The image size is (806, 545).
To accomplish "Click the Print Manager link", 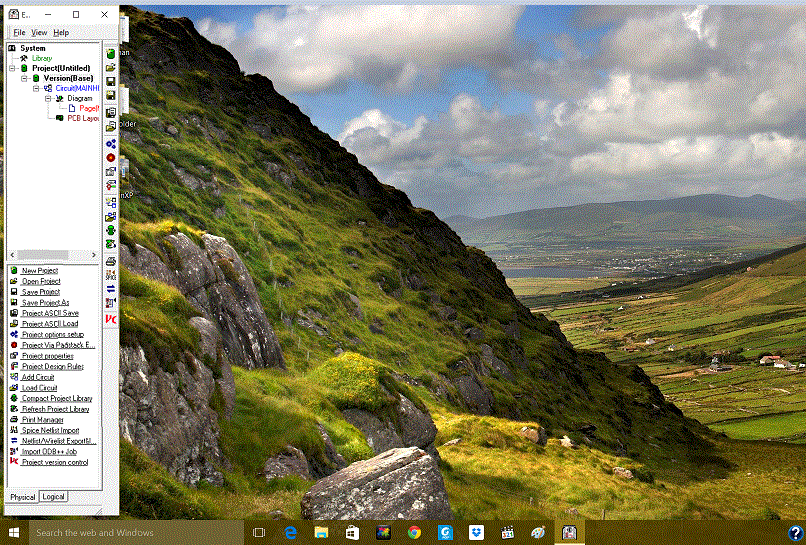I will click(x=43, y=420).
